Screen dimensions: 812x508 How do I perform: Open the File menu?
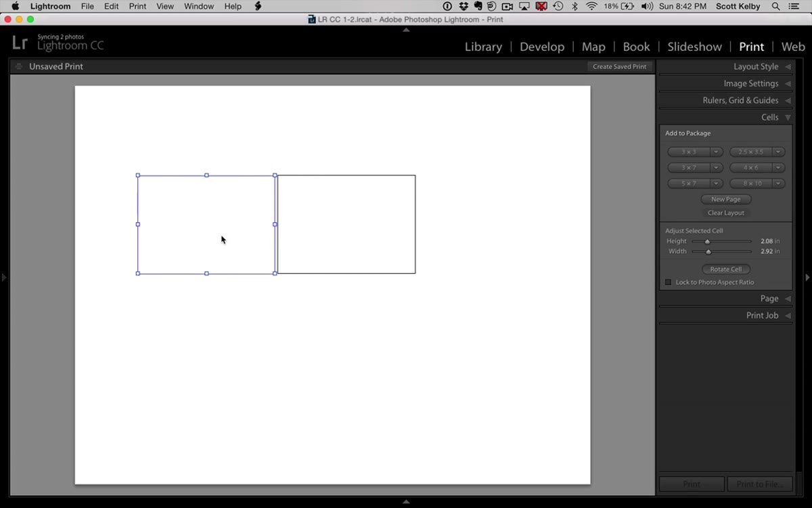pos(87,6)
